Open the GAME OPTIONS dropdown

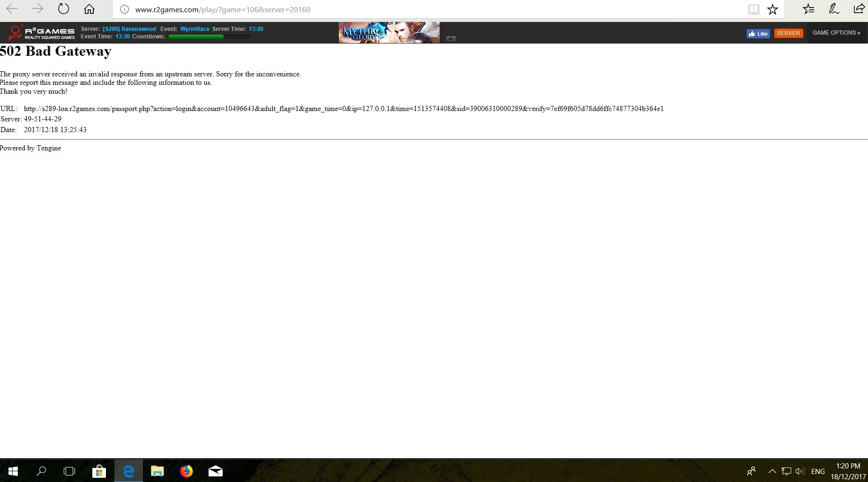tap(836, 33)
